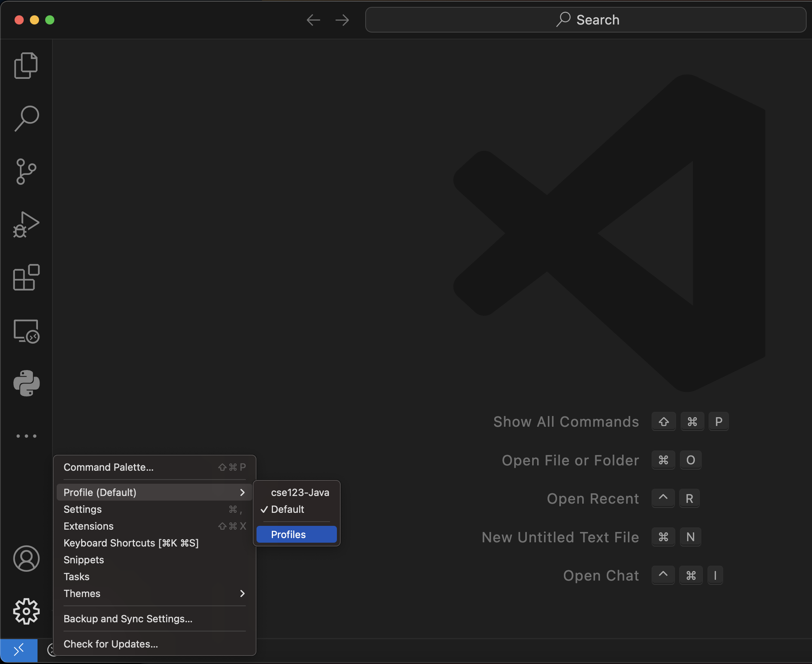Open the Extensions view icon
Image resolution: width=812 pixels, height=664 pixels.
point(26,277)
